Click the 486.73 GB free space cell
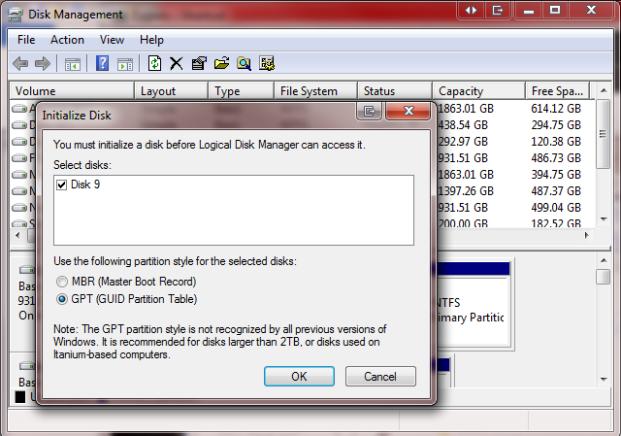Viewport: 621px width, 436px height. coord(556,158)
